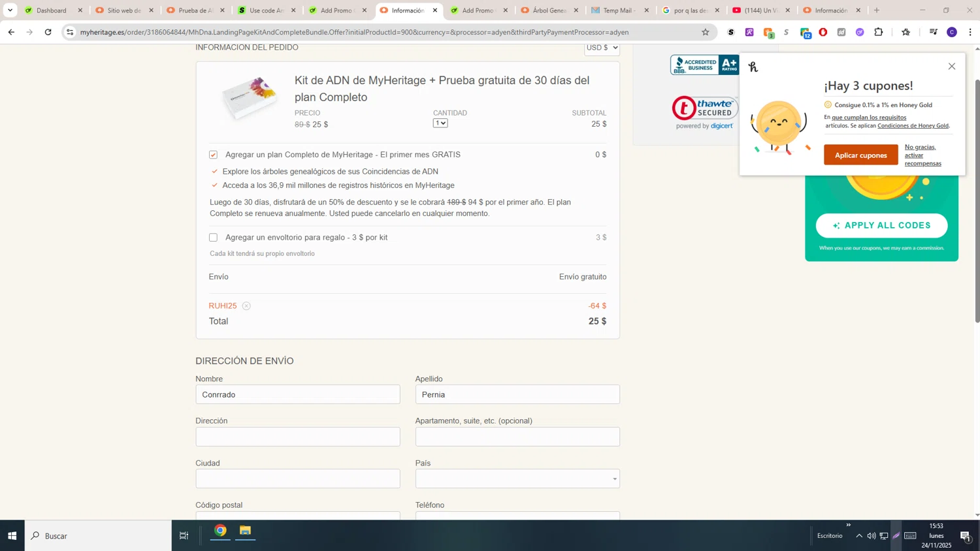Click the Apartamento, suite input field
The height and width of the screenshot is (551, 980).
[517, 437]
